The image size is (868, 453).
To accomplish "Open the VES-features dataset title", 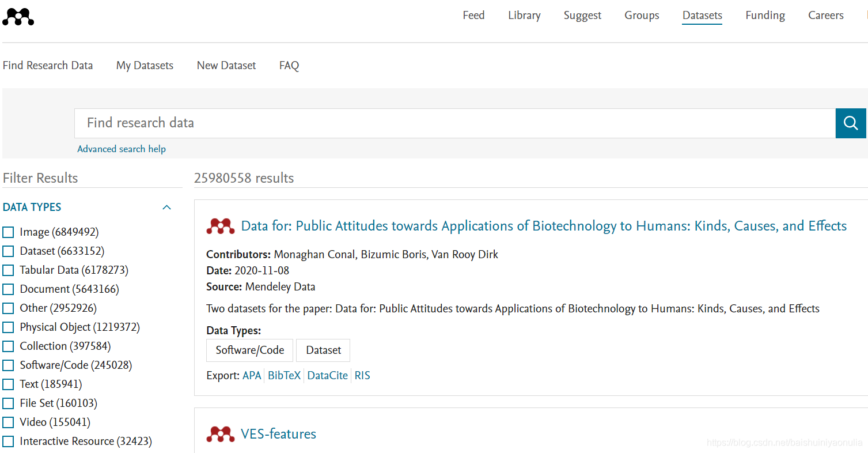I will (279, 434).
